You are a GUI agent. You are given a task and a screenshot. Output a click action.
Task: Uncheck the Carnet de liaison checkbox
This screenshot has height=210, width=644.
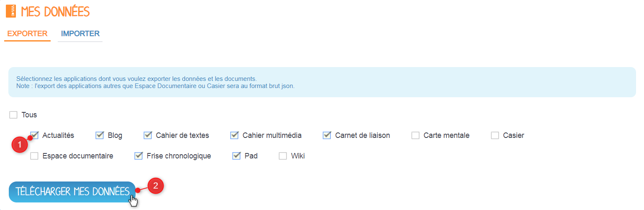click(327, 135)
